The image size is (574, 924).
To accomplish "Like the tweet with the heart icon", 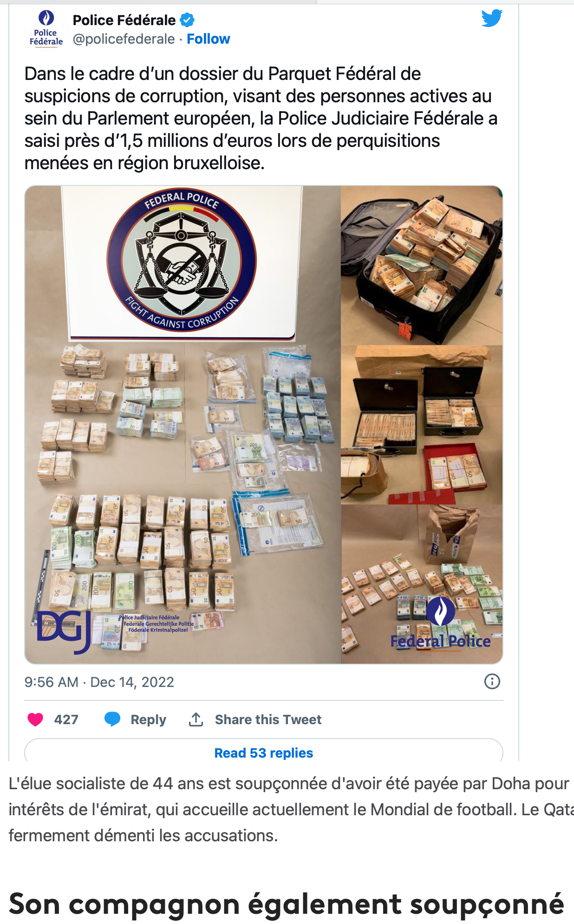I will [35, 719].
